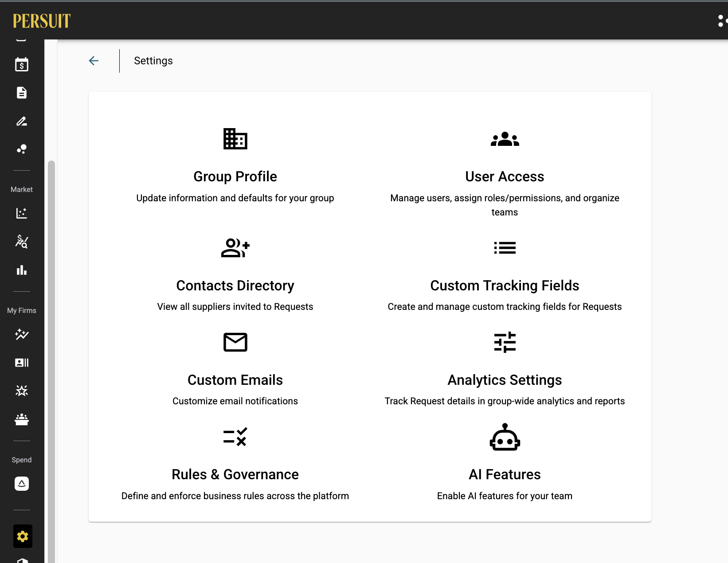Image resolution: width=728 pixels, height=563 pixels.
Task: Click the Custom Tracking Fields list icon
Action: [505, 248]
